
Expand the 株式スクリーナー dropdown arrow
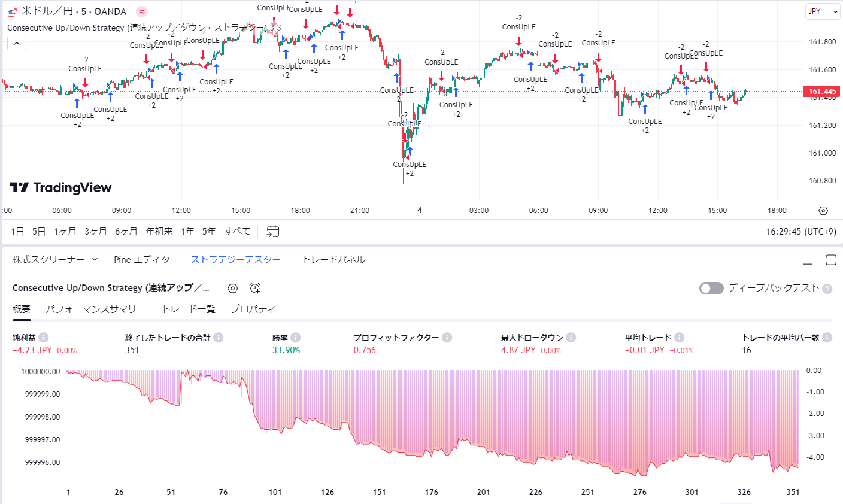(x=95, y=260)
